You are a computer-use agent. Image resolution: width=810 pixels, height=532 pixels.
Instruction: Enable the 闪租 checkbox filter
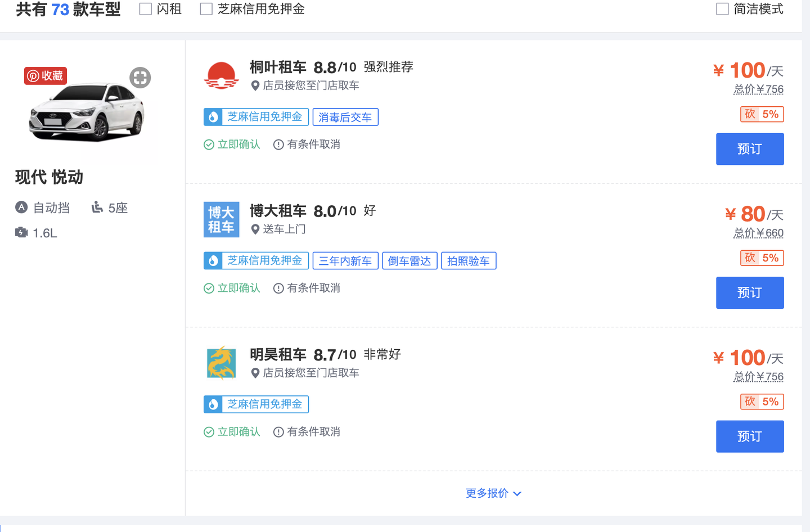146,9
